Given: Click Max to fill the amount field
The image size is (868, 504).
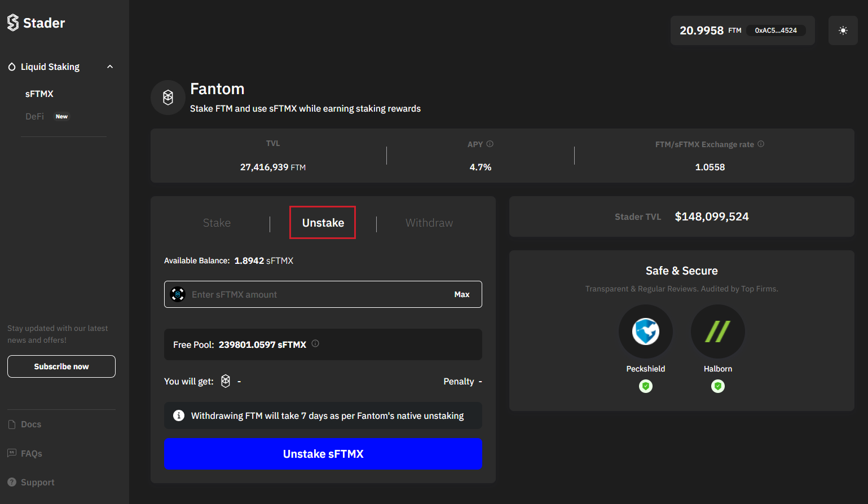Looking at the screenshot, I should 462,294.
